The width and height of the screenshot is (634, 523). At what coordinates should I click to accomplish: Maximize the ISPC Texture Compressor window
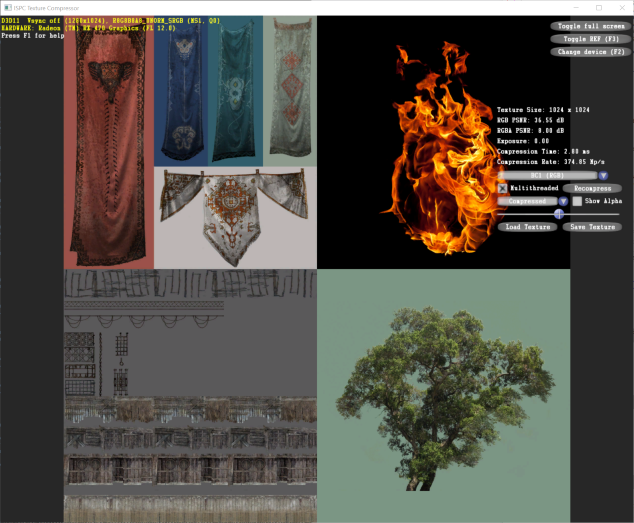coord(599,8)
